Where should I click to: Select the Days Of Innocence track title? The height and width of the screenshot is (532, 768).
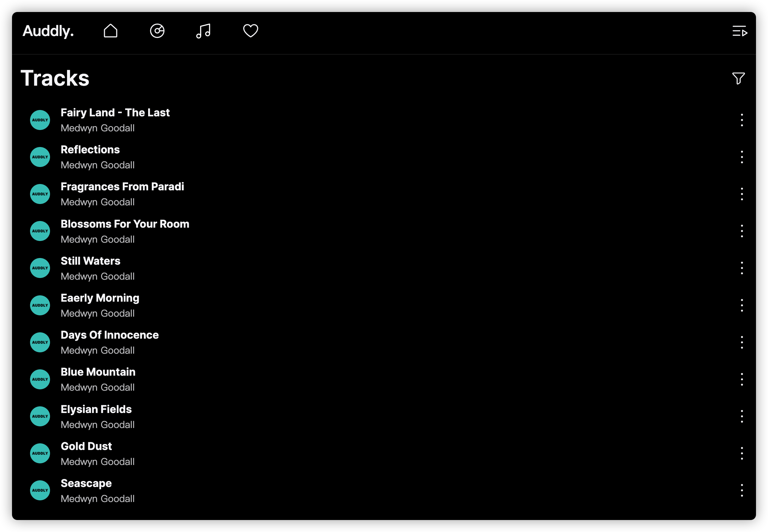click(109, 335)
